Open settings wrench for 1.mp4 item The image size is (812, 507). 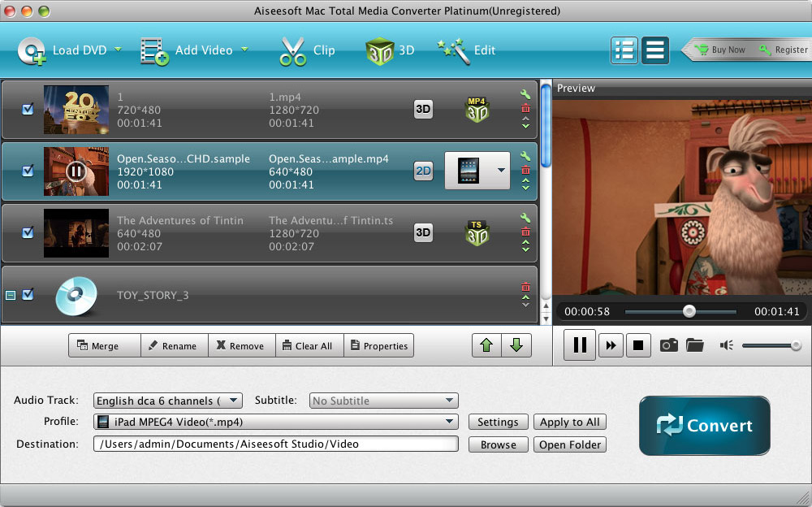[x=525, y=96]
